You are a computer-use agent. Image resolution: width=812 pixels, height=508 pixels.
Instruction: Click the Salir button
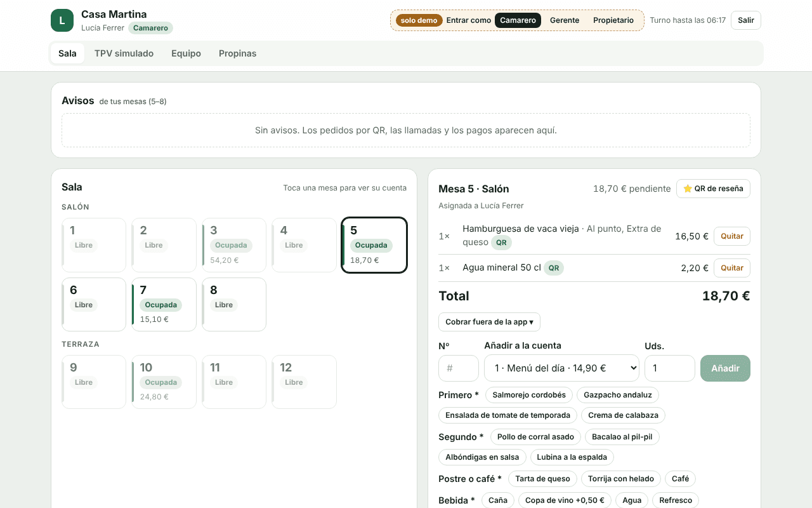click(746, 20)
